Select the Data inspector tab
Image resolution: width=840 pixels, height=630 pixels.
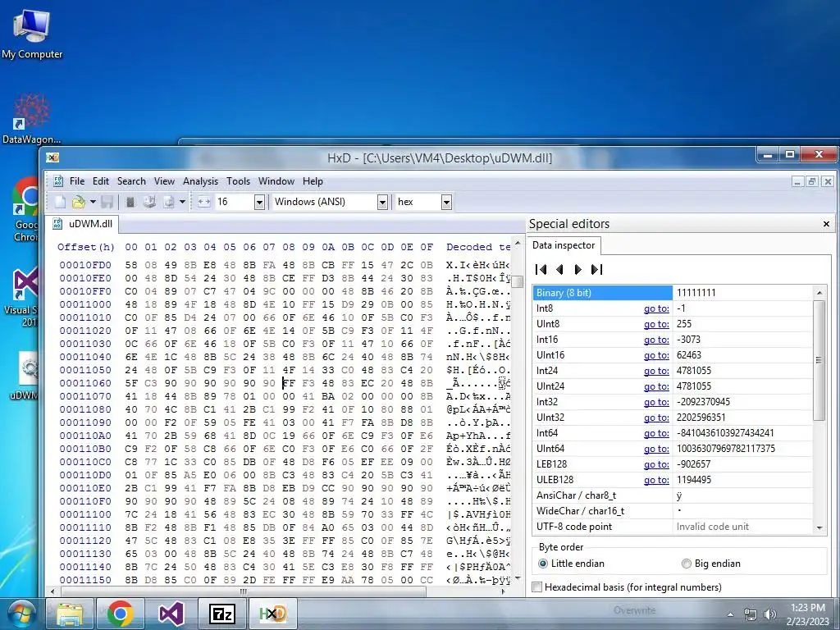coord(564,245)
